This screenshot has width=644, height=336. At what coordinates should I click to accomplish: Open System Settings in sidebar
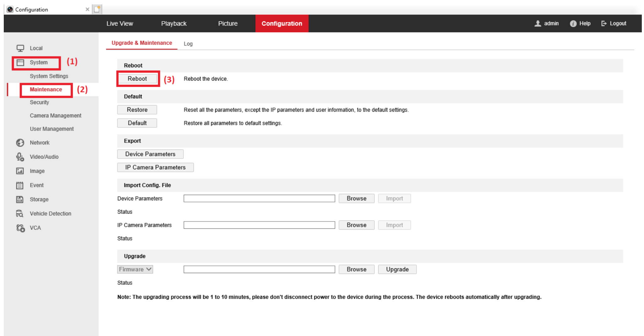[x=49, y=76]
